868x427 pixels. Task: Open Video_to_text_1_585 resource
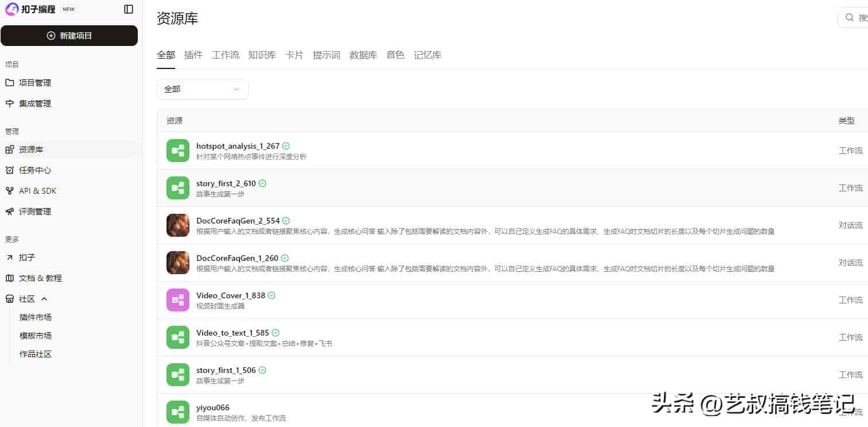pyautogui.click(x=232, y=333)
